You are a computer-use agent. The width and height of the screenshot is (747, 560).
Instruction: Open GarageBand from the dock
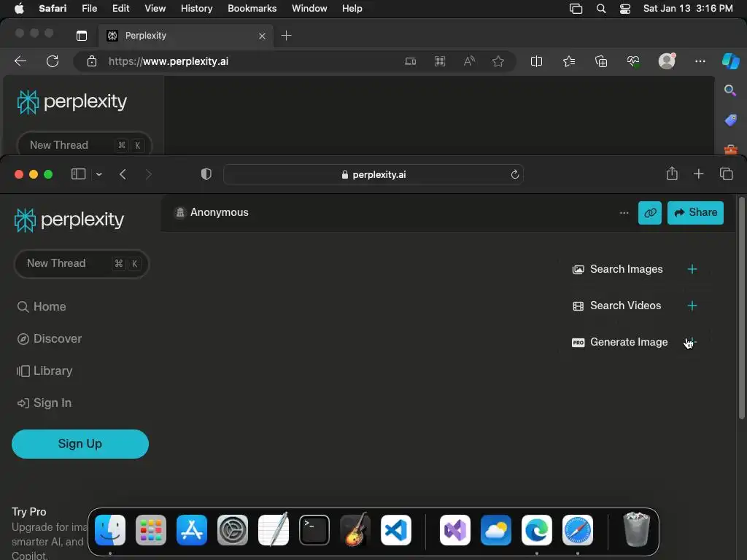pyautogui.click(x=355, y=530)
